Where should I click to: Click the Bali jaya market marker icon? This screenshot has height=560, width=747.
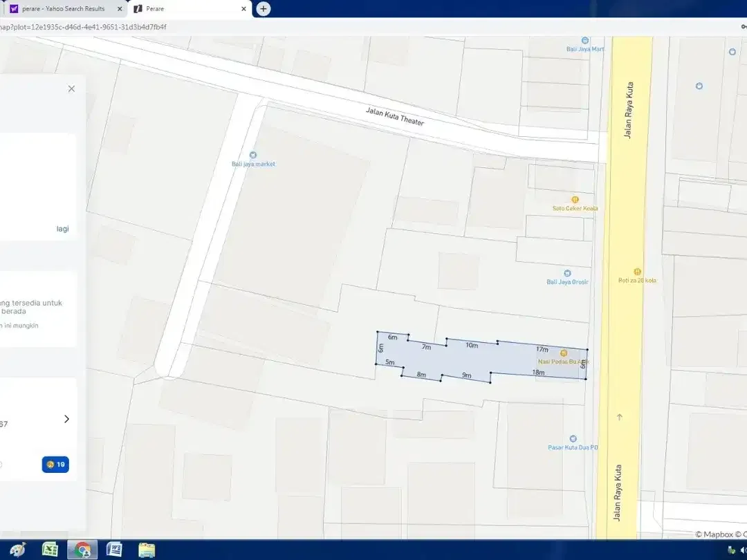point(253,155)
